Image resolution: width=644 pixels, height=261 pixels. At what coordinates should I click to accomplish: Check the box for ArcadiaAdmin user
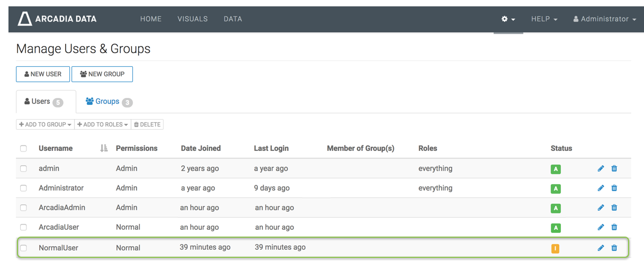(23, 208)
